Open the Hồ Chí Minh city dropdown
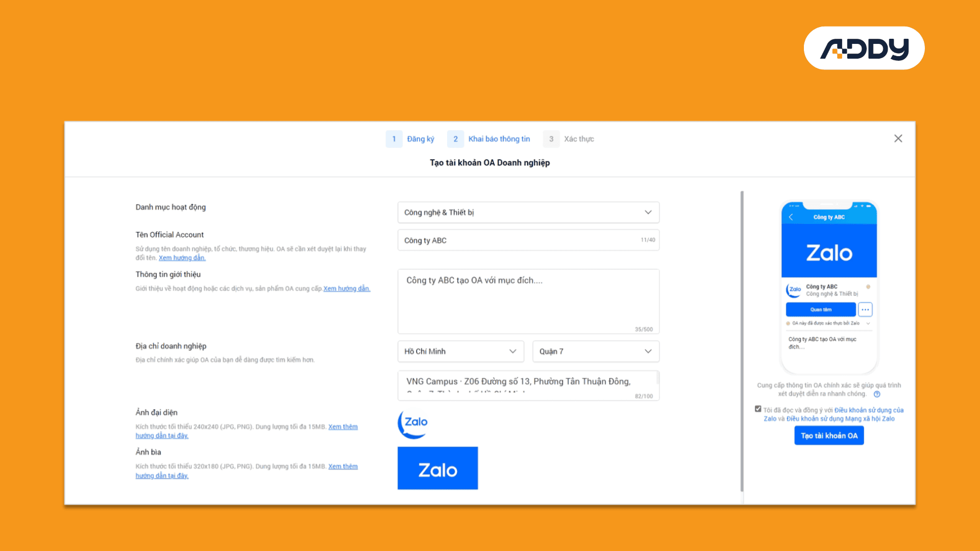This screenshot has width=980, height=551. (x=461, y=351)
